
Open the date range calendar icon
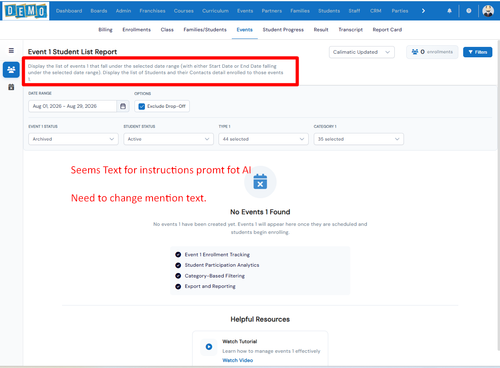[x=123, y=106]
